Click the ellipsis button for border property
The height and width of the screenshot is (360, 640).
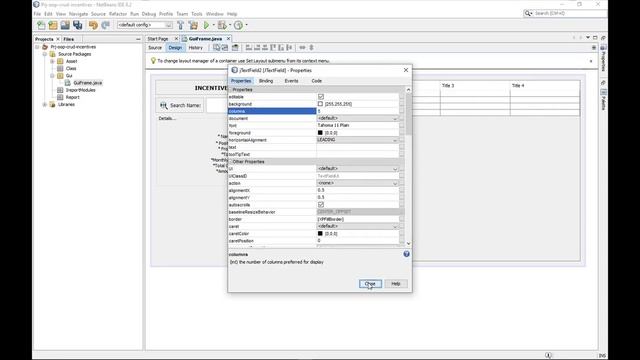(x=402, y=219)
